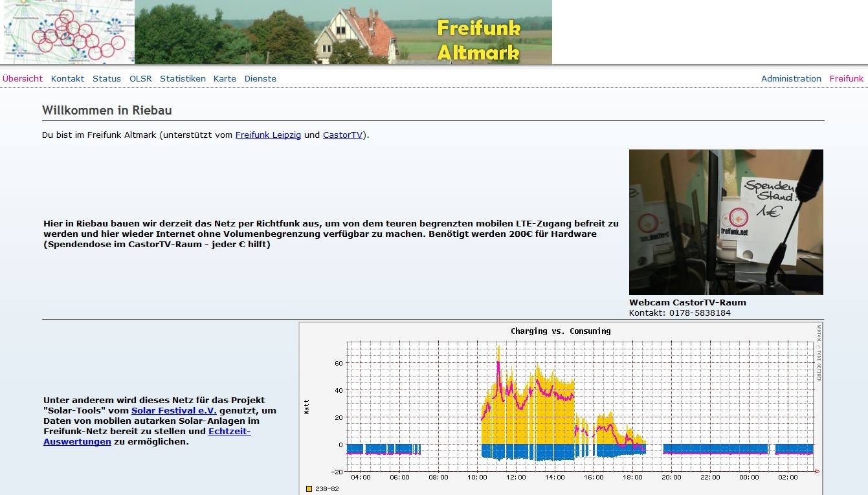Follow the Freifunk Leipzig link
Image resolution: width=868 pixels, height=495 pixels.
pos(268,135)
